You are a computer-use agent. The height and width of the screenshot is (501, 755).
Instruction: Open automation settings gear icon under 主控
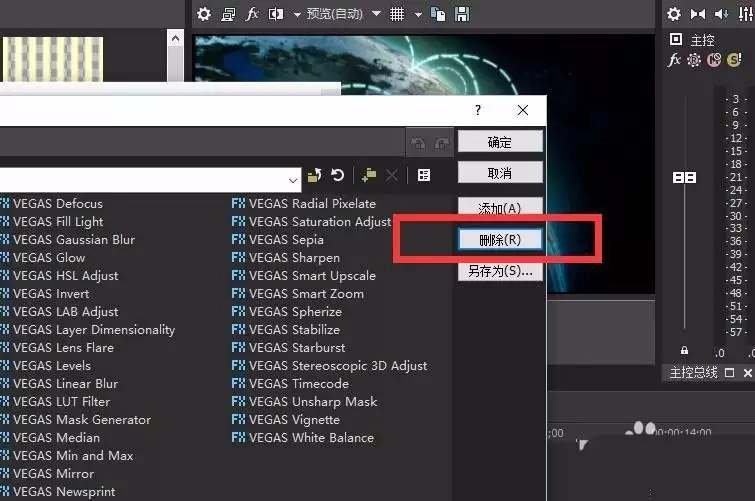(x=694, y=60)
